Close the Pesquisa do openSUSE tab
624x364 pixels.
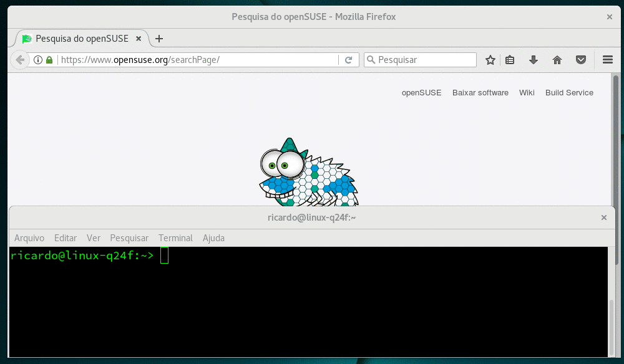(139, 39)
